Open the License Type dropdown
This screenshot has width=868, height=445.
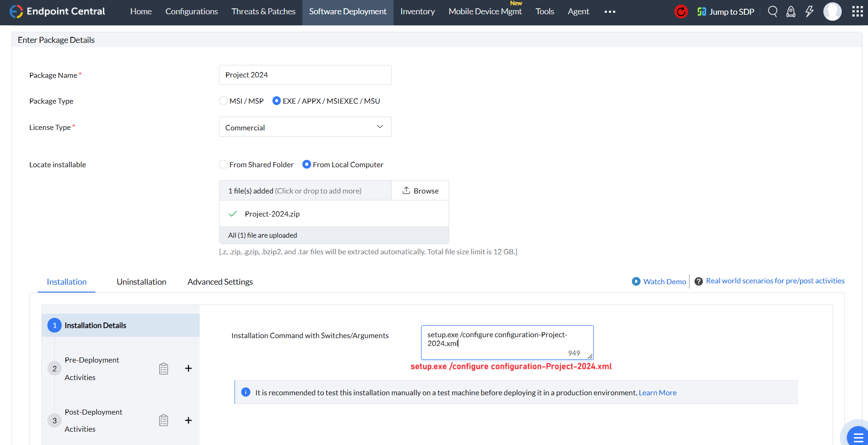(305, 127)
